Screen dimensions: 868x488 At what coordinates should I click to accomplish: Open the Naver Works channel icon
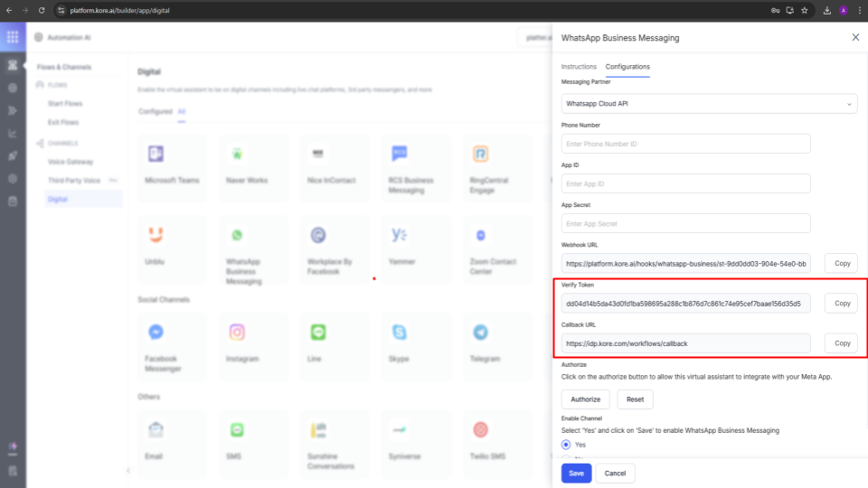click(237, 154)
